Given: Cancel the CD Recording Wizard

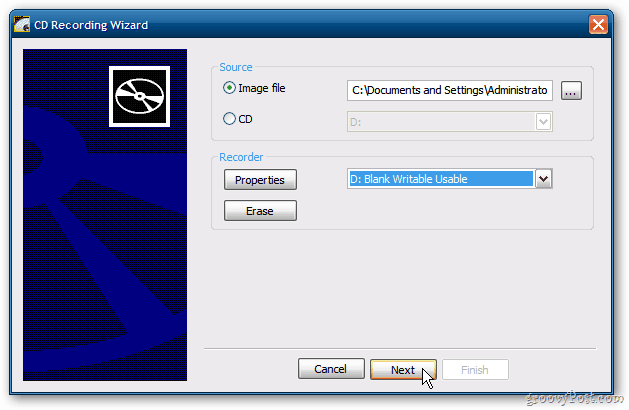Looking at the screenshot, I should click(x=331, y=369).
